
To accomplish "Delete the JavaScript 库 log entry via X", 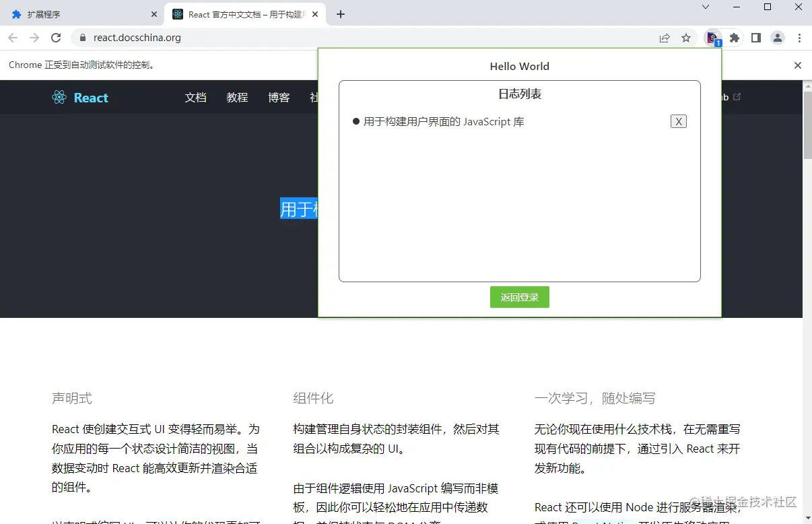I will [678, 121].
